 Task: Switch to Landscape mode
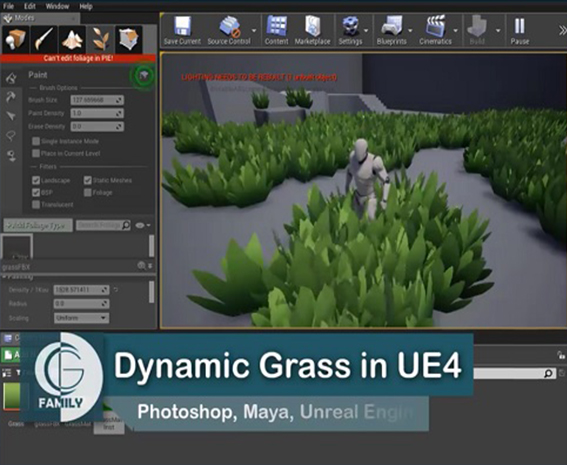tap(72, 39)
